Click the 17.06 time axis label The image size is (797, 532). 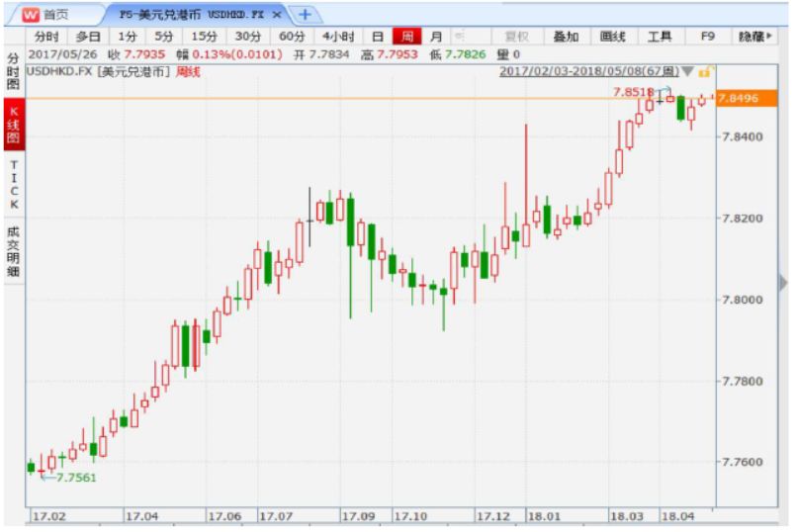(x=224, y=516)
